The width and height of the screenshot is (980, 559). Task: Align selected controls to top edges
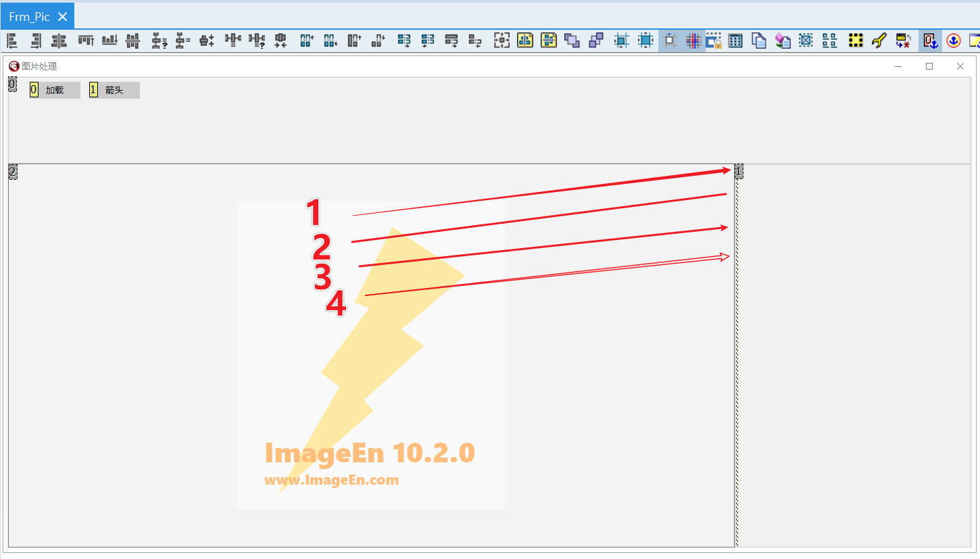tap(86, 41)
